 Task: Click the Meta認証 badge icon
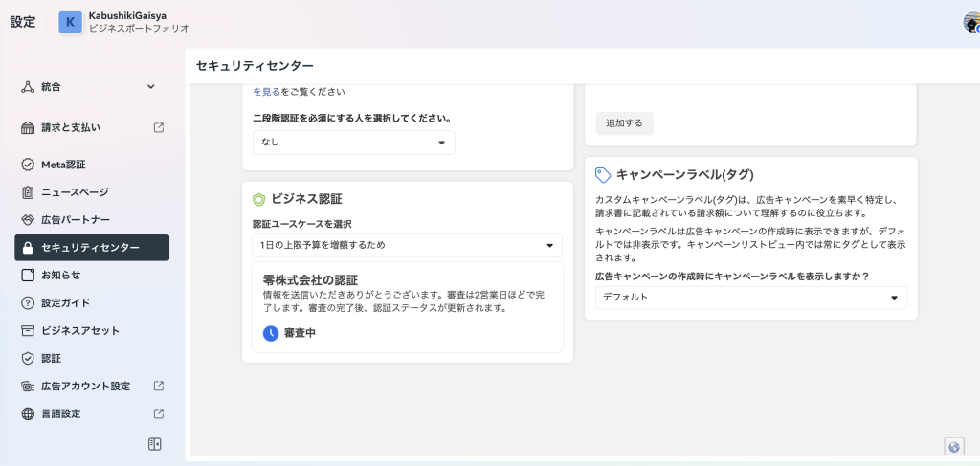[x=28, y=165]
